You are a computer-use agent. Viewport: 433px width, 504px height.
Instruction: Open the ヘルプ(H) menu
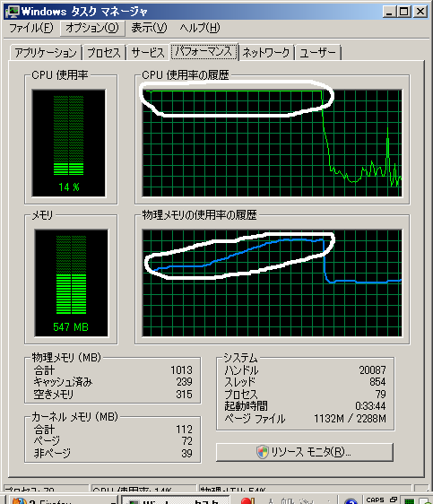[200, 28]
